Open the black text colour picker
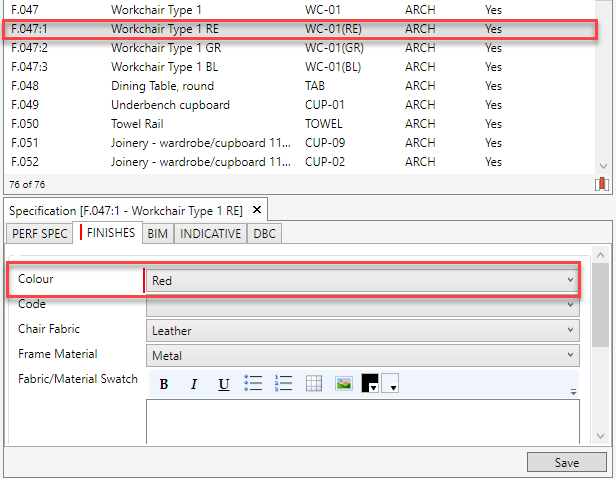 coord(370,384)
